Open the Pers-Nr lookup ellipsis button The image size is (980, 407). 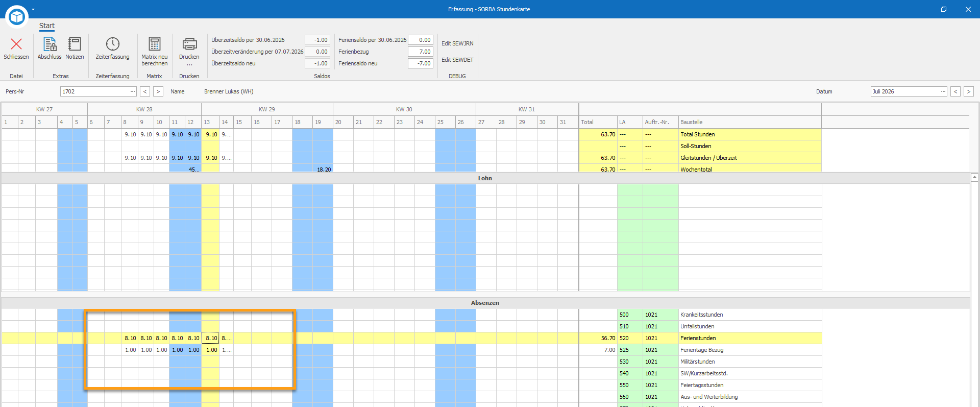click(133, 91)
